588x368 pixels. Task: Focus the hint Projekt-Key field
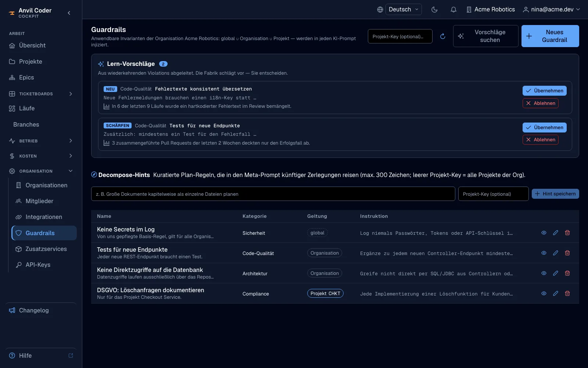tap(493, 194)
